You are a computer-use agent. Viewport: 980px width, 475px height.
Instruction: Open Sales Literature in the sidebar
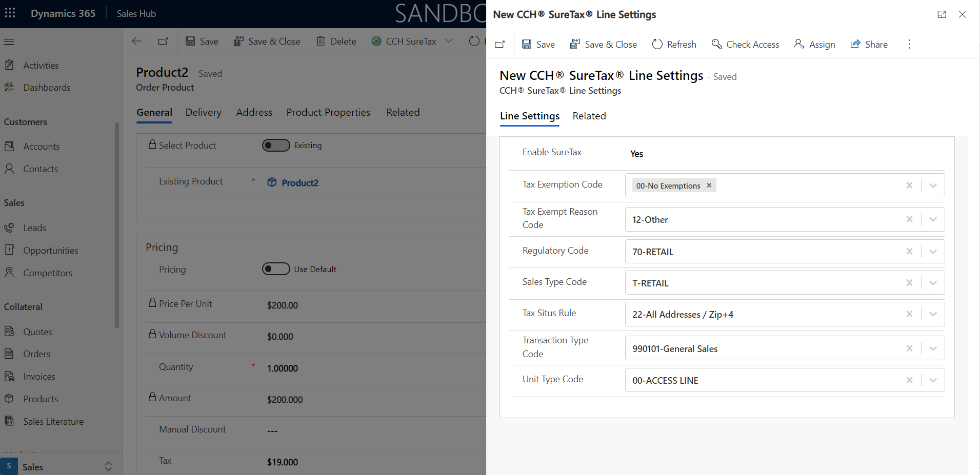tap(53, 422)
